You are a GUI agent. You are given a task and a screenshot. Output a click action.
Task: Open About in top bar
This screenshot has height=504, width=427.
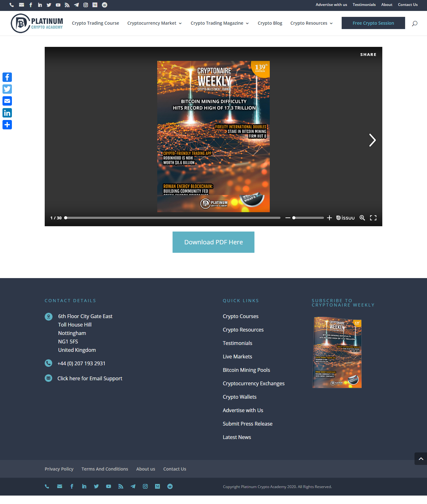coord(387,5)
